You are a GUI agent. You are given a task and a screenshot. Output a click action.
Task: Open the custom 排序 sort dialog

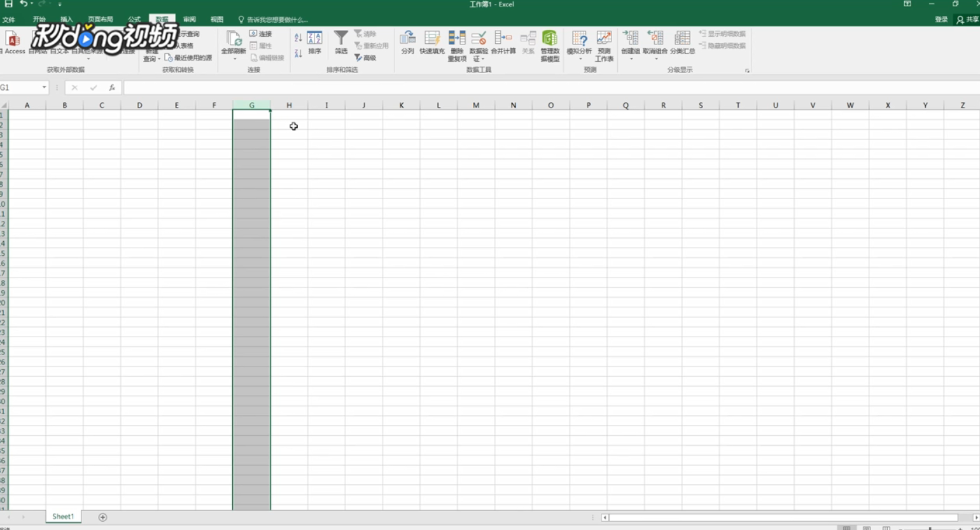pyautogui.click(x=314, y=43)
